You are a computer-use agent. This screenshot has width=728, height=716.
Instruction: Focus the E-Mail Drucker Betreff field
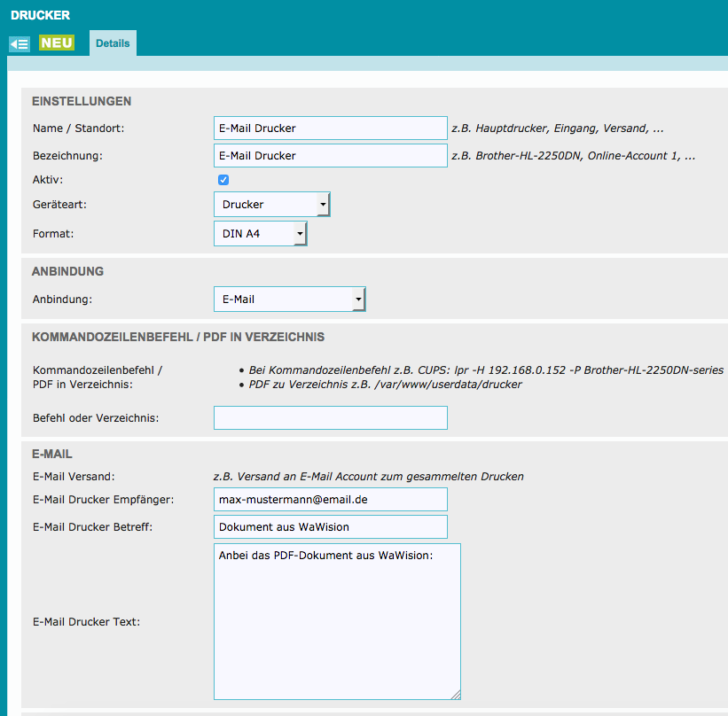[330, 527]
